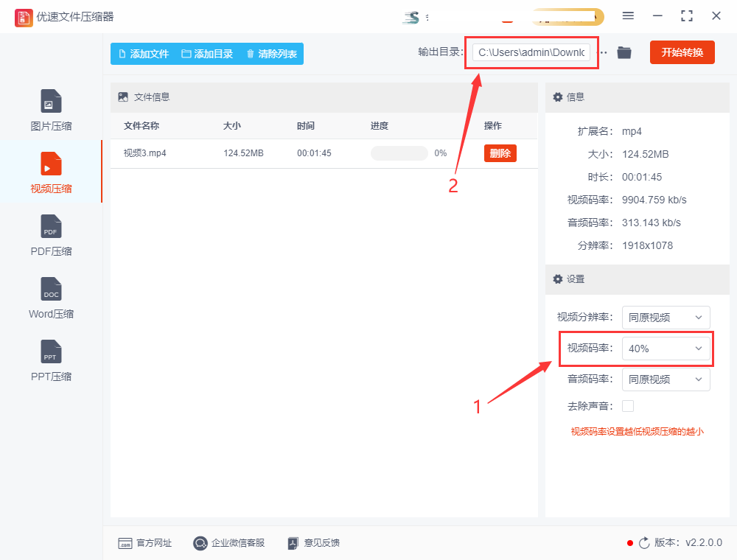737x560 pixels.
Task: Open the hamburger menu in title bar
Action: [x=628, y=16]
